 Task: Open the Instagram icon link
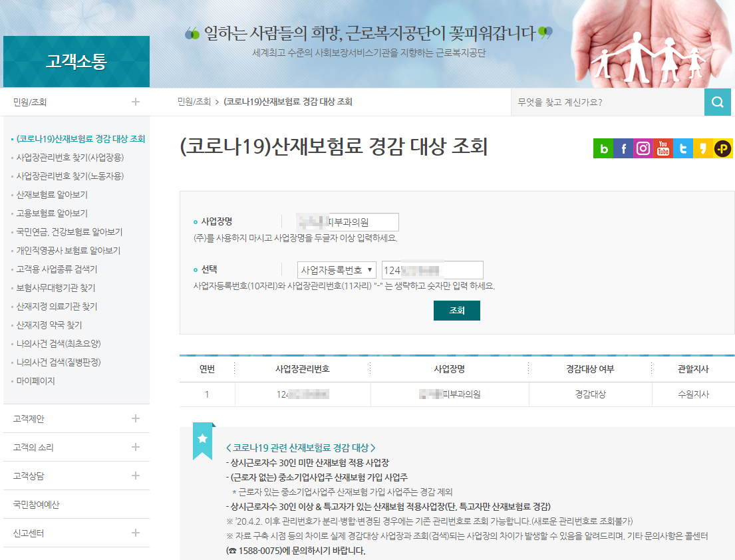(643, 149)
